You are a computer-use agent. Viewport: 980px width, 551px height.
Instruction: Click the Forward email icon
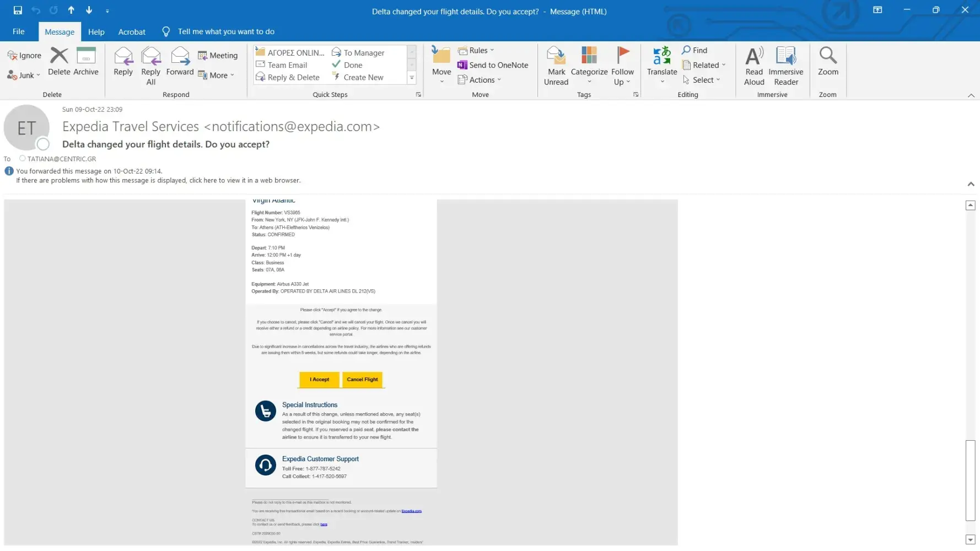[180, 61]
